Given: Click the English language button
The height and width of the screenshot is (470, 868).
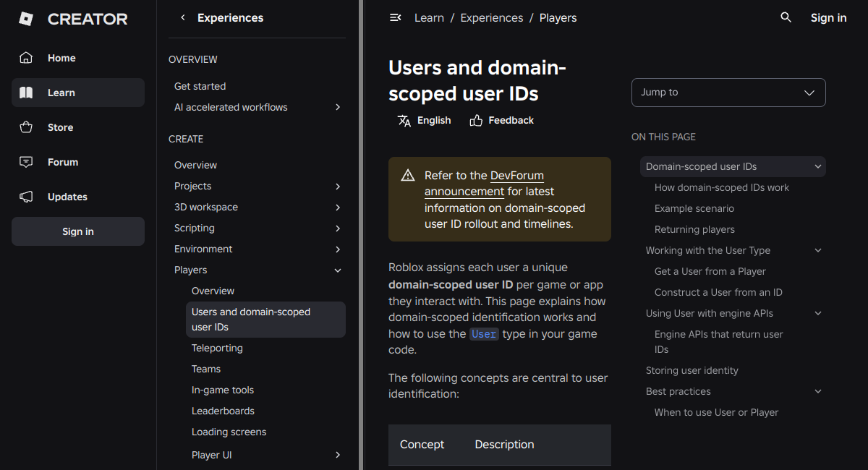Looking at the screenshot, I should pyautogui.click(x=425, y=121).
